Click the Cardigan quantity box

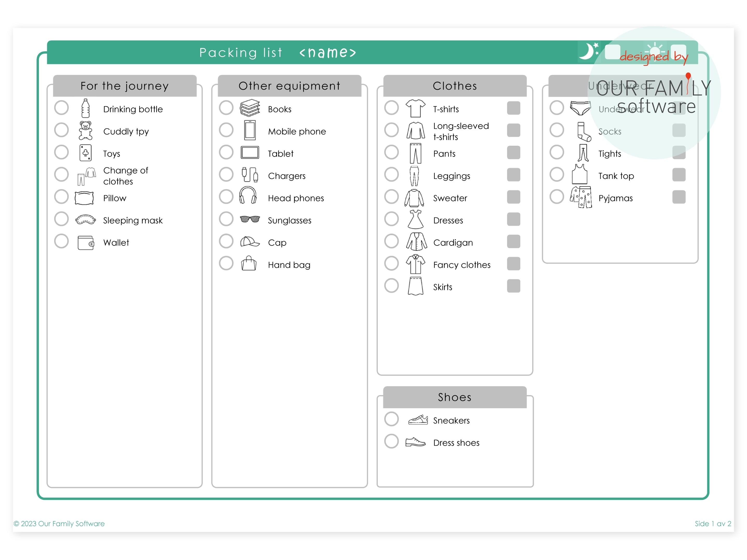click(x=514, y=241)
